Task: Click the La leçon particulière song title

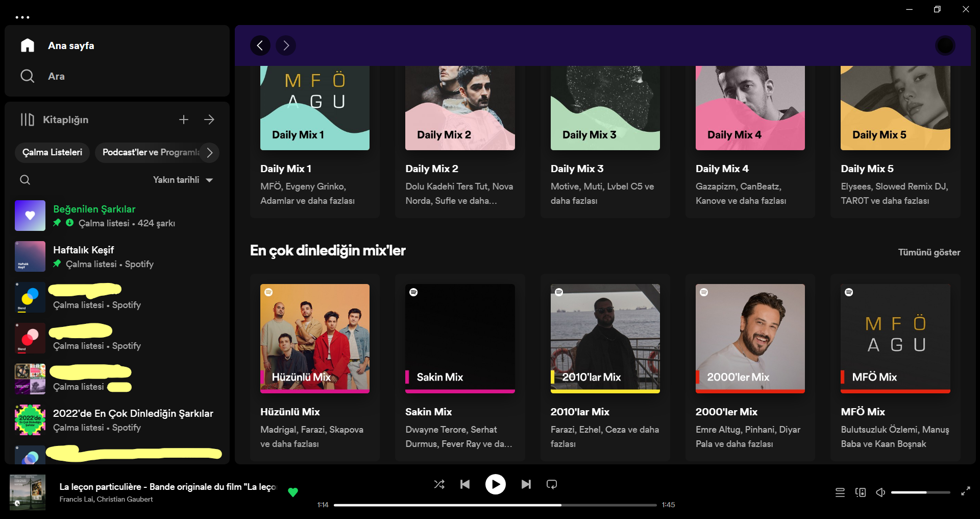Action: pos(167,487)
